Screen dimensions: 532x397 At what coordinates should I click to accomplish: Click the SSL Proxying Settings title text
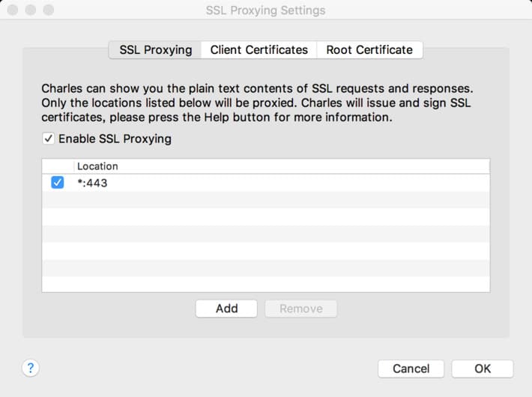tap(266, 10)
